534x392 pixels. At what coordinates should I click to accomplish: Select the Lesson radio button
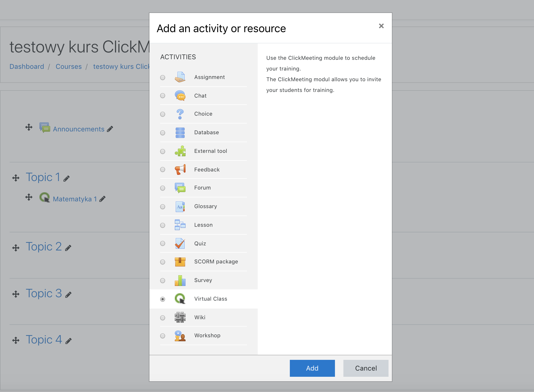tap(163, 225)
